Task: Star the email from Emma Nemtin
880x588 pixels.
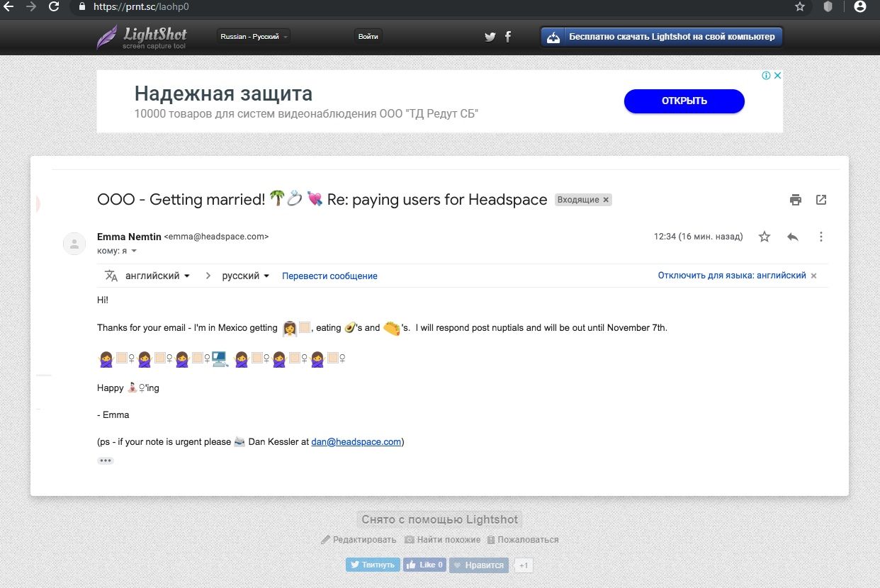Action: [x=765, y=237]
